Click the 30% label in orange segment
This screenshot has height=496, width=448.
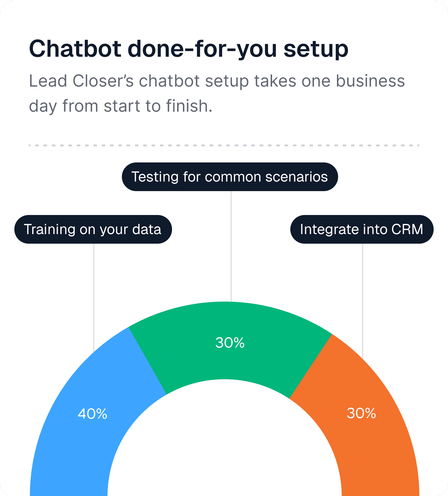361,413
